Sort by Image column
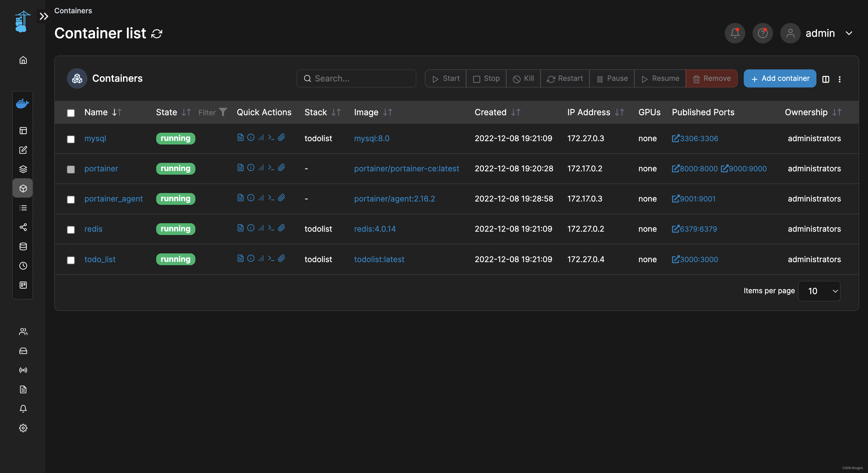 click(387, 112)
